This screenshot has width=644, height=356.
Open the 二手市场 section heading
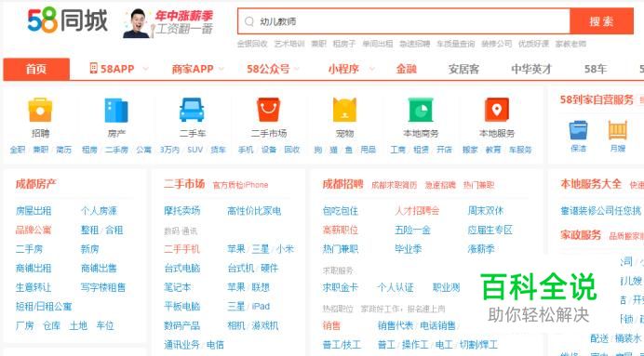click(x=184, y=184)
